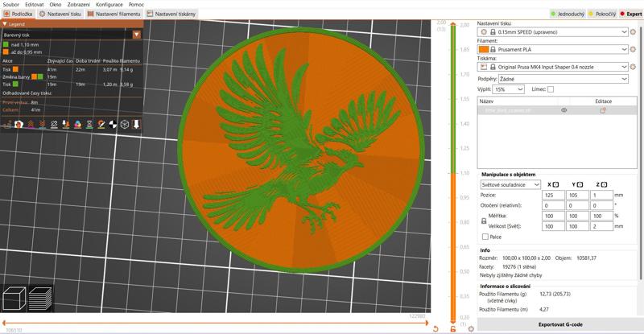Select Expert mode
644x334 pixels.
631,14
